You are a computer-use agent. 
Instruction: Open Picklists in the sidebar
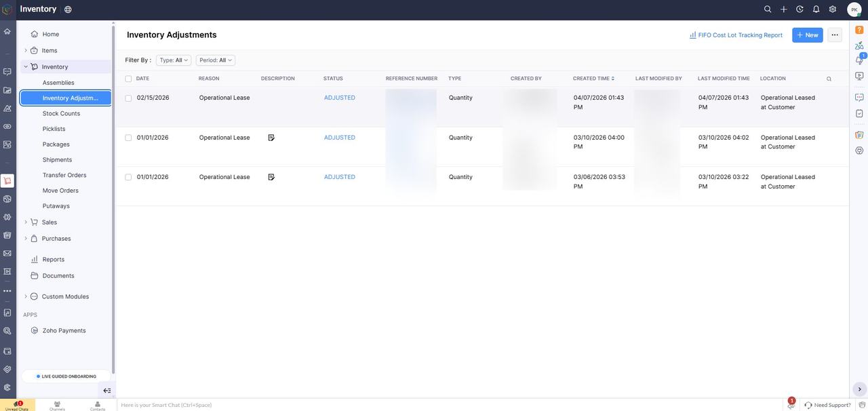(54, 129)
